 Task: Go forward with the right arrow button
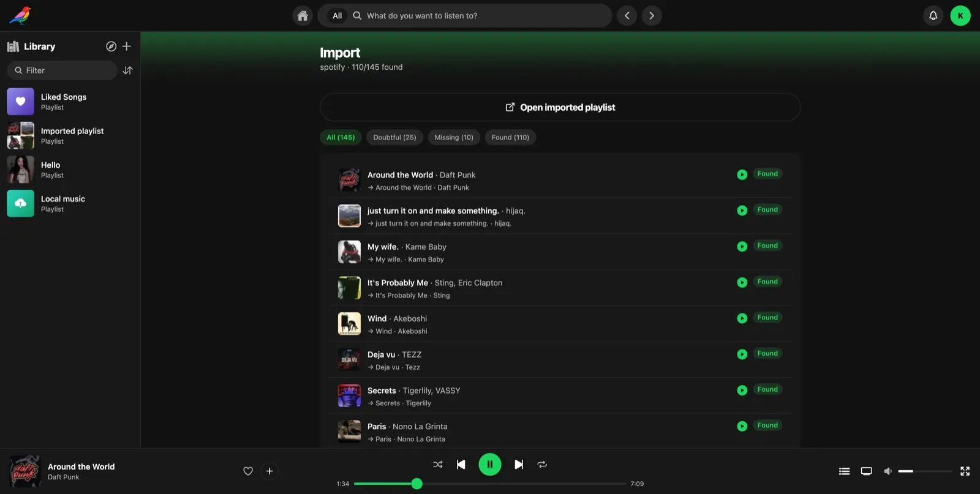point(652,16)
